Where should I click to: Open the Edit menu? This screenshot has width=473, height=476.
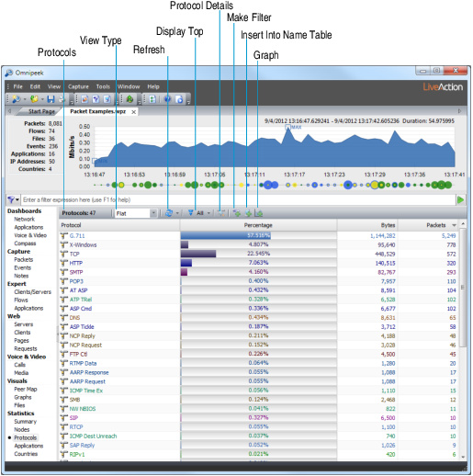pos(35,86)
